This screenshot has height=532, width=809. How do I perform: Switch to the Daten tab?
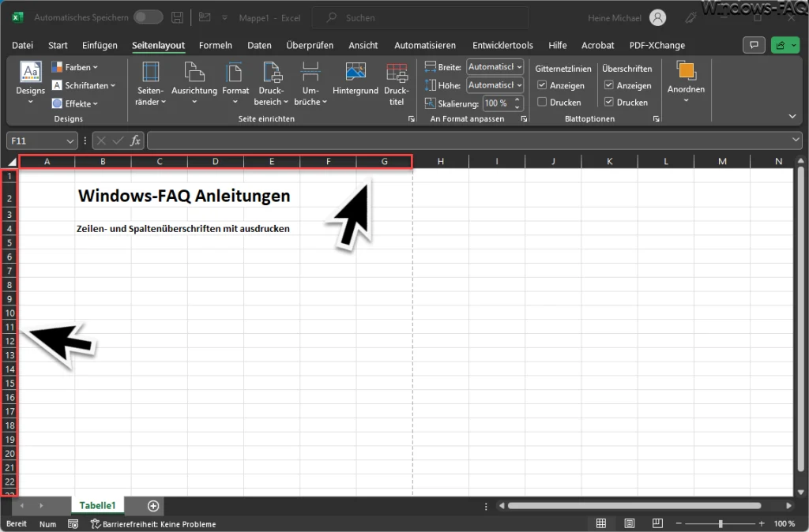[x=259, y=45]
